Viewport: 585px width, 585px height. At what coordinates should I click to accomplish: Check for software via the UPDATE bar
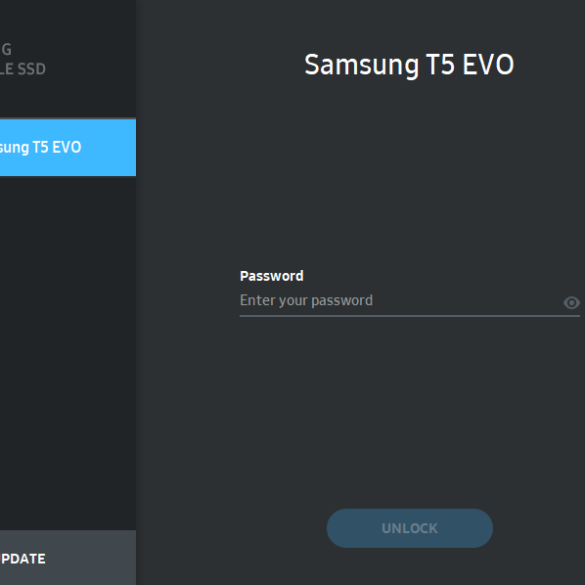[x=68, y=558]
